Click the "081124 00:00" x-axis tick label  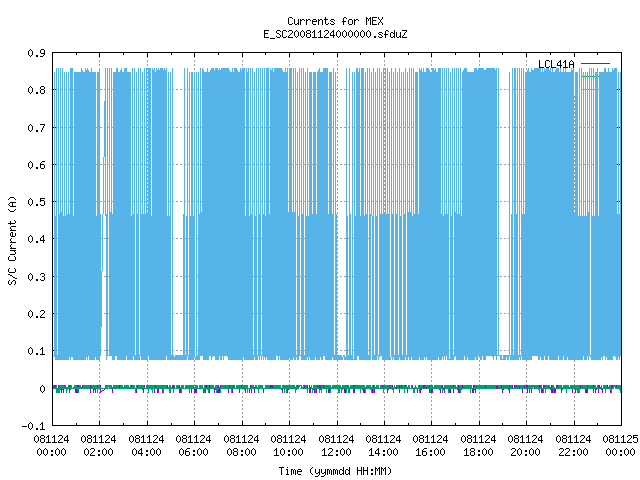point(51,446)
